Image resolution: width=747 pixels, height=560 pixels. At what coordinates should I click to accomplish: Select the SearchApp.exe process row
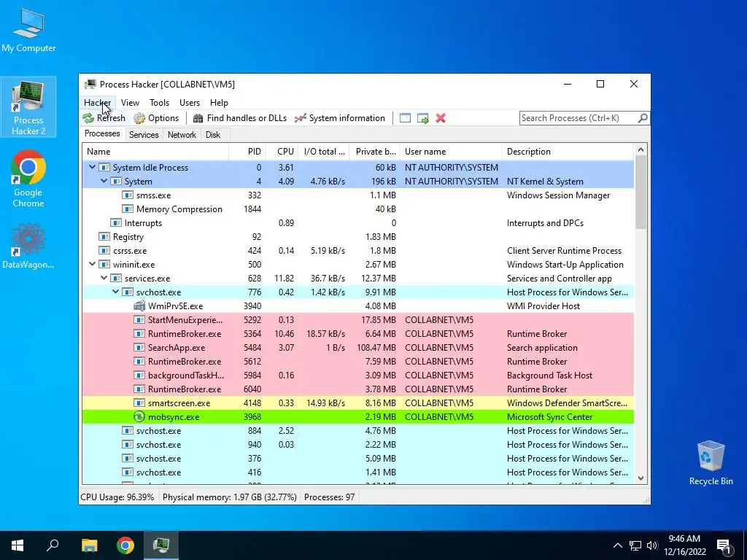[x=358, y=348]
